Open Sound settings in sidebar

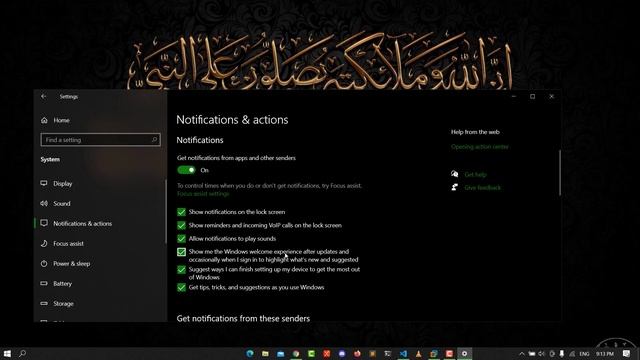[x=62, y=204]
